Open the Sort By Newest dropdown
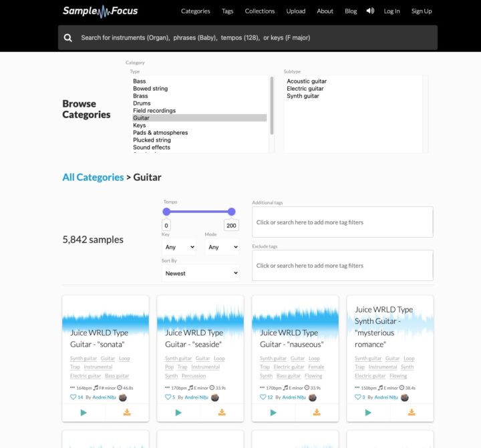 click(x=200, y=273)
